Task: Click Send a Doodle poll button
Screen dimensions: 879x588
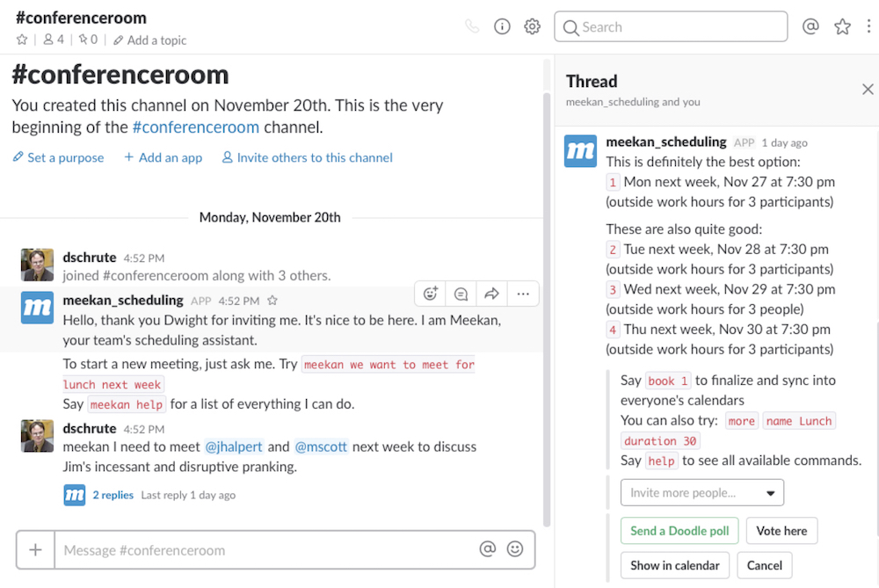Action: click(679, 531)
